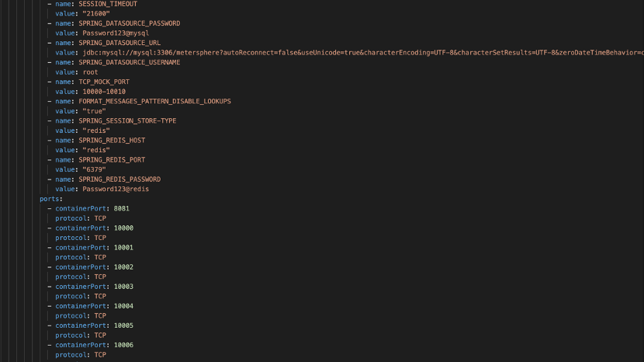Image resolution: width=644 pixels, height=362 pixels.
Task: Click the SPRING_DATASOURCE_USERNAME name
Action: click(130, 62)
